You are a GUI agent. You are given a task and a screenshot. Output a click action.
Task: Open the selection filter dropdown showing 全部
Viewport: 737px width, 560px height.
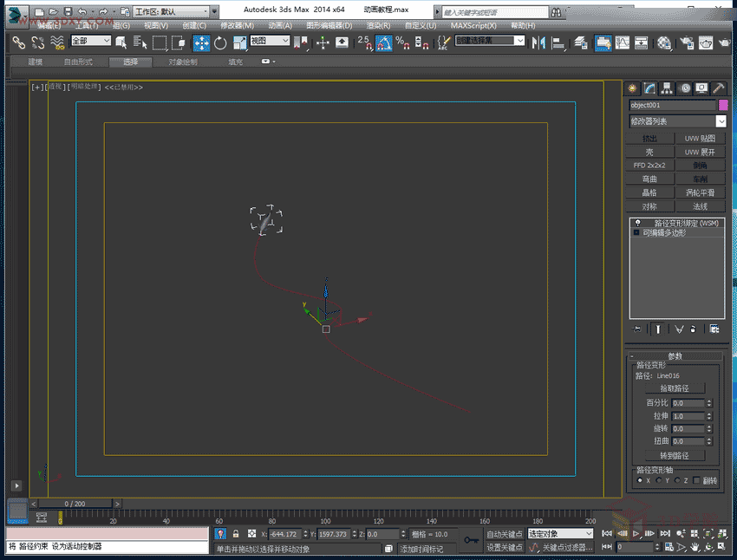coord(91,41)
